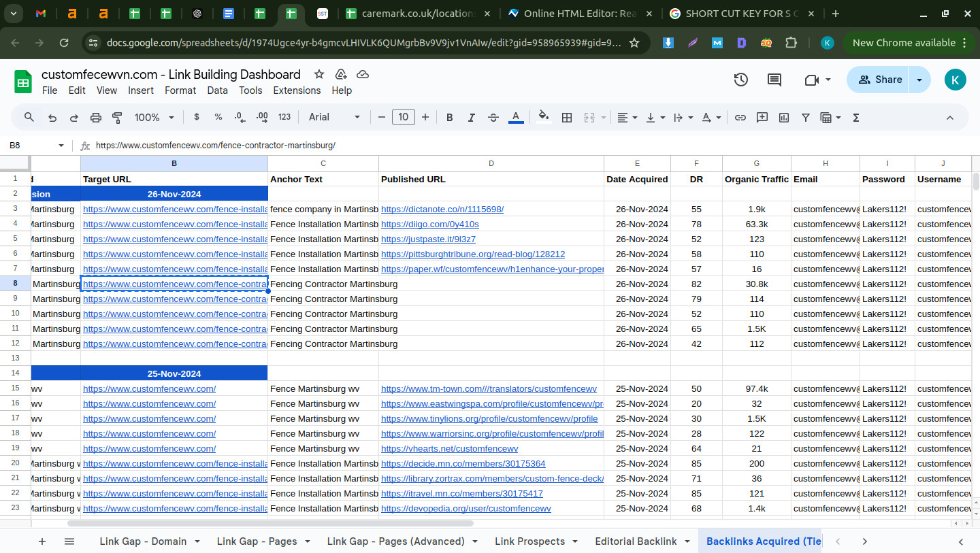Click the search menus magnifier icon
The height and width of the screenshot is (553, 980).
(x=29, y=117)
